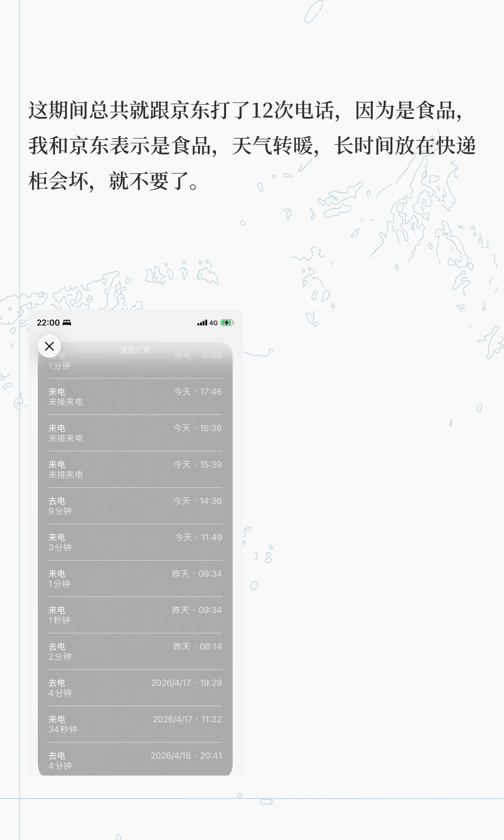Image resolution: width=504 pixels, height=840 pixels.
Task: Tap the paragraph mentioning 12次电话
Action: point(252,146)
